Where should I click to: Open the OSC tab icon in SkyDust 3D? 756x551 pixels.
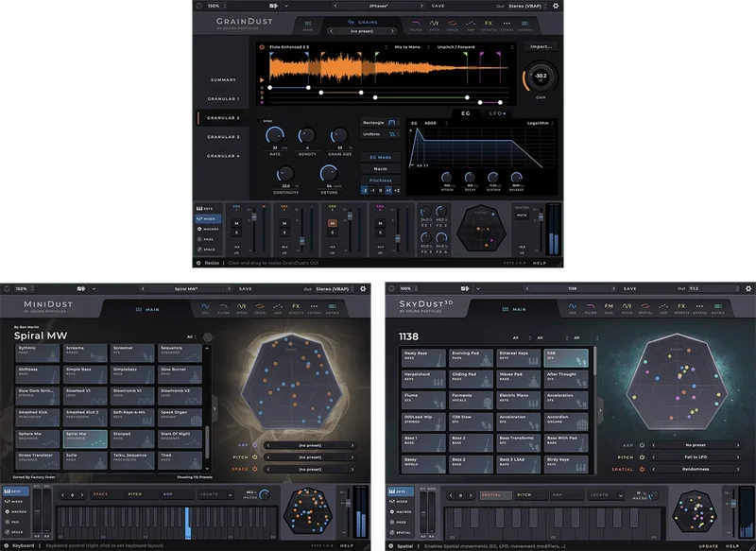click(573, 308)
